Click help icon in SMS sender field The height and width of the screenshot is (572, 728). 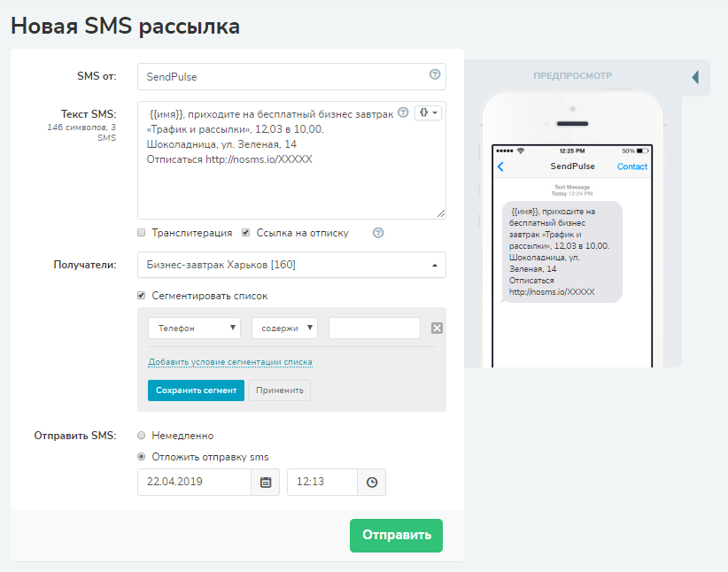(x=435, y=74)
